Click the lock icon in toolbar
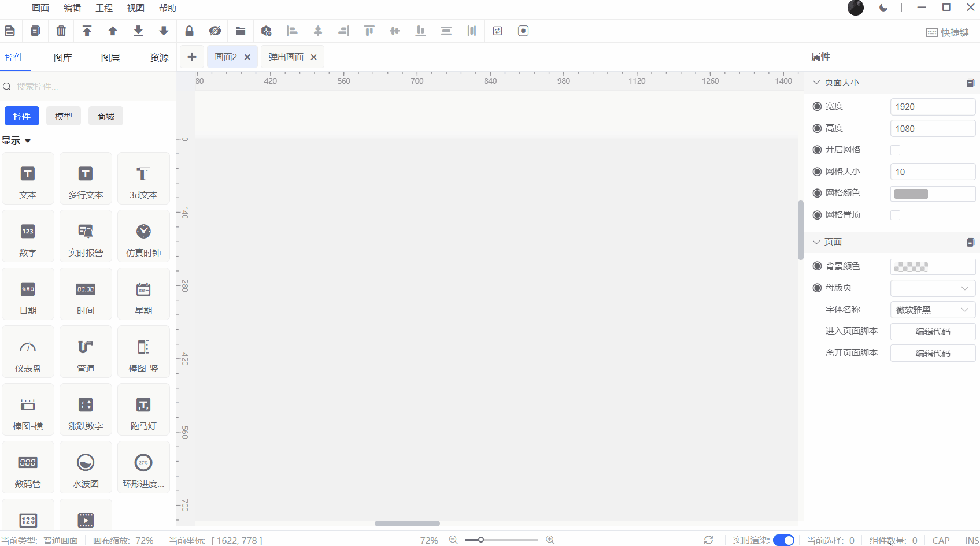 189,31
